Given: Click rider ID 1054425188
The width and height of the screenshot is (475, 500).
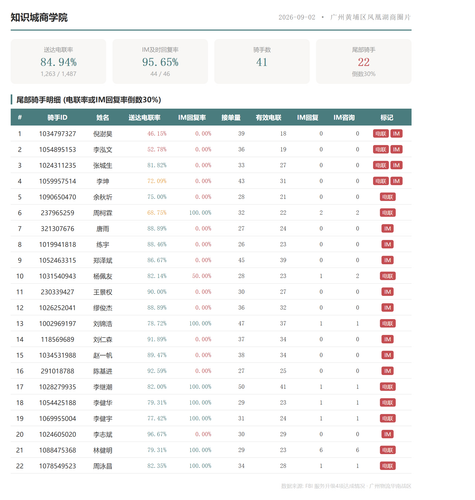Looking at the screenshot, I should (x=57, y=403).
